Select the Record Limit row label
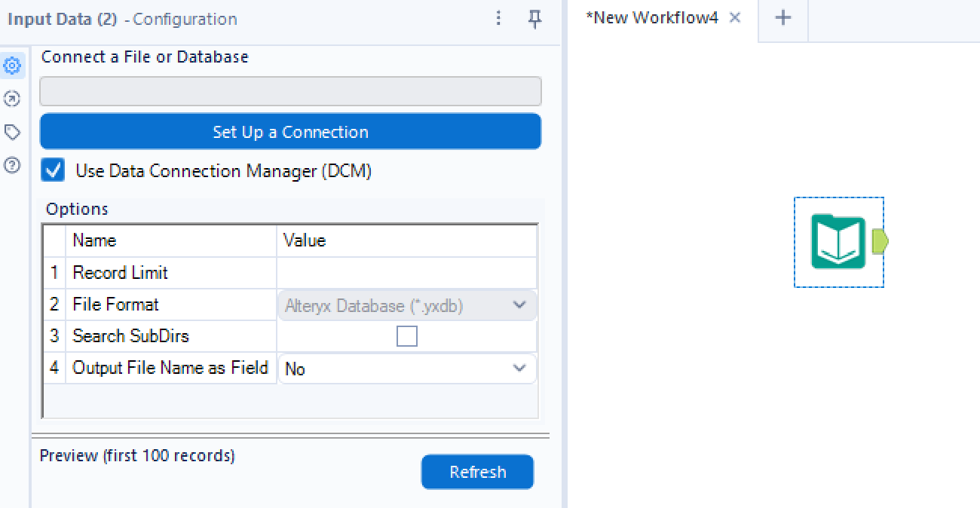The image size is (980, 508). (x=120, y=273)
